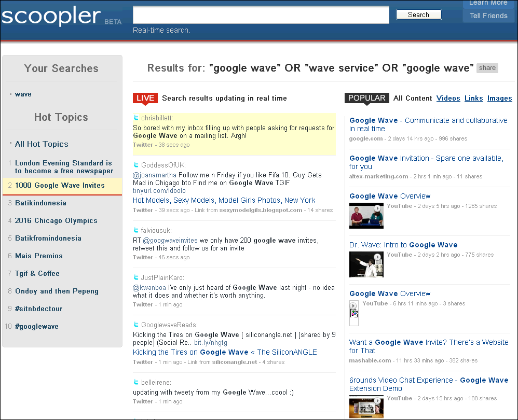The width and height of the screenshot is (518, 420).
Task: Click the Twitter icon beside falviousuk
Action: 136,230
